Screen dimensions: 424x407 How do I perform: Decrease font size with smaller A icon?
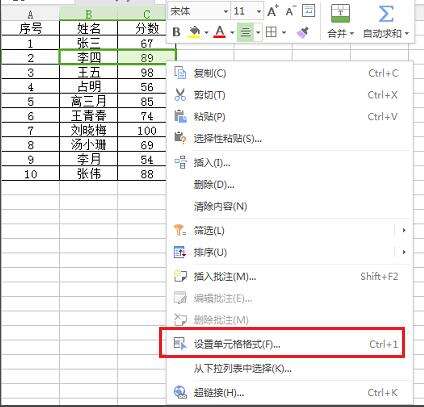[x=290, y=11]
